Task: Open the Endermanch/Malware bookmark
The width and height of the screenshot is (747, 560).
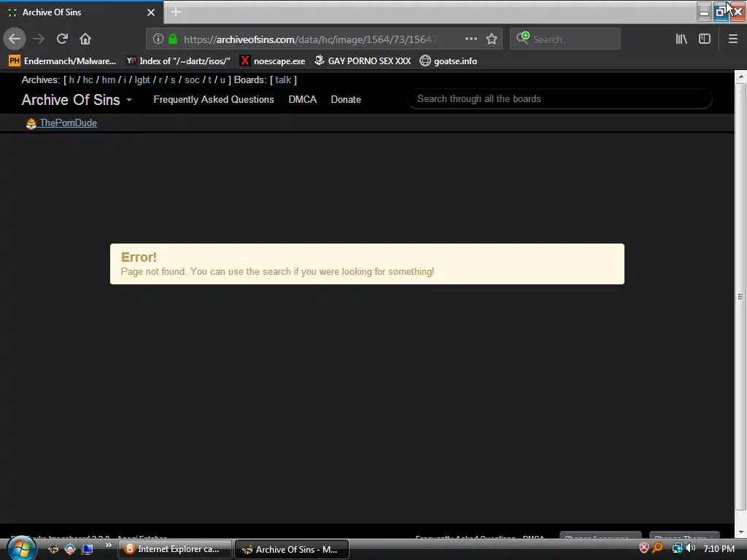Action: click(x=63, y=61)
